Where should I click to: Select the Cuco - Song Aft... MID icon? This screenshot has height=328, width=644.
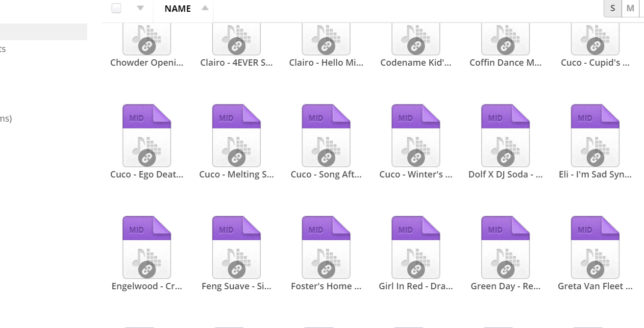pos(326,135)
